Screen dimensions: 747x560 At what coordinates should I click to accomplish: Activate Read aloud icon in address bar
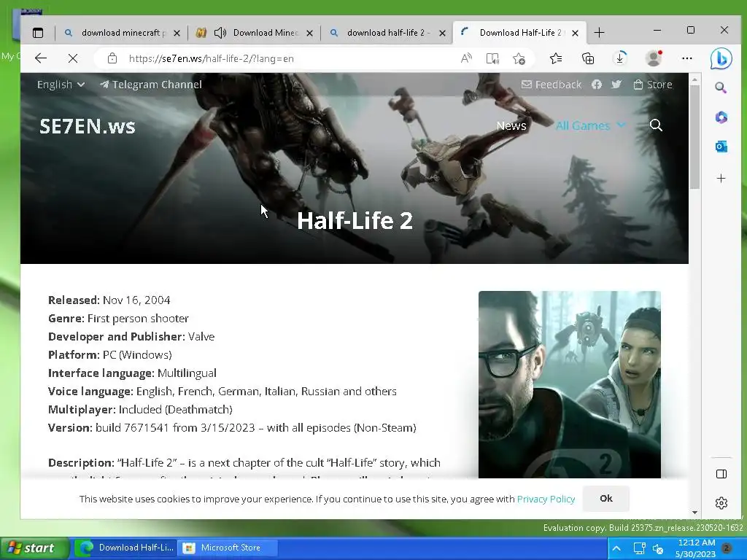coord(466,58)
